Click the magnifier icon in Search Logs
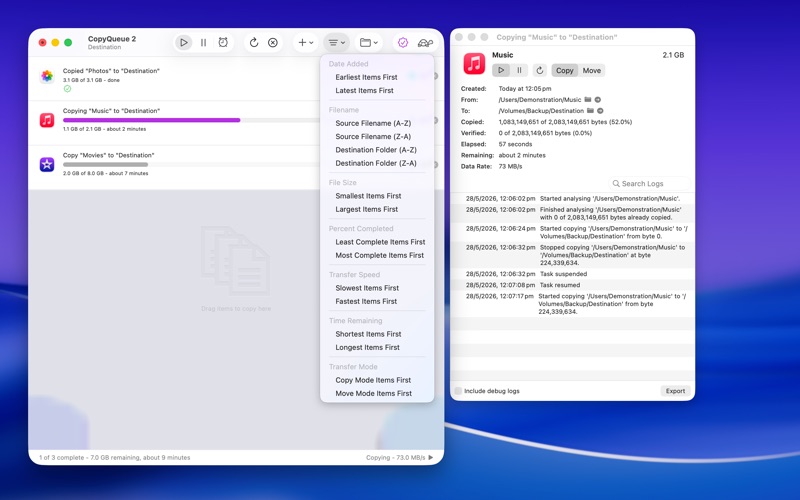 [x=616, y=183]
